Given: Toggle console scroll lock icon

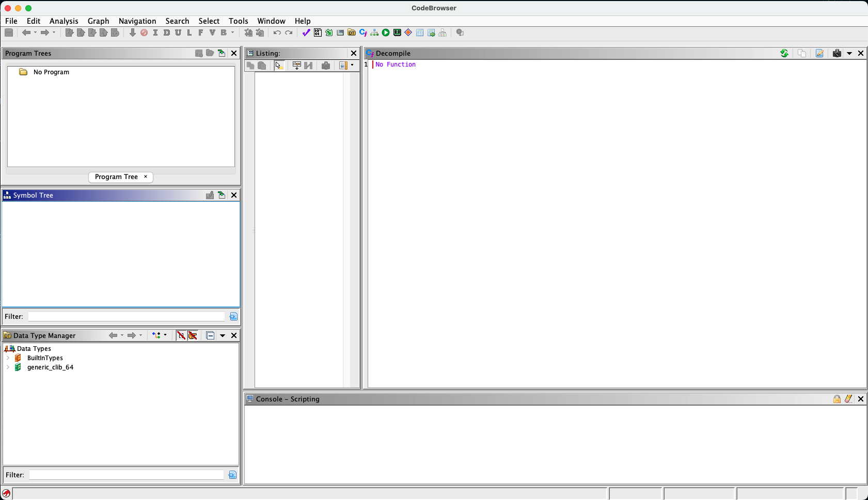Looking at the screenshot, I should pyautogui.click(x=837, y=399).
